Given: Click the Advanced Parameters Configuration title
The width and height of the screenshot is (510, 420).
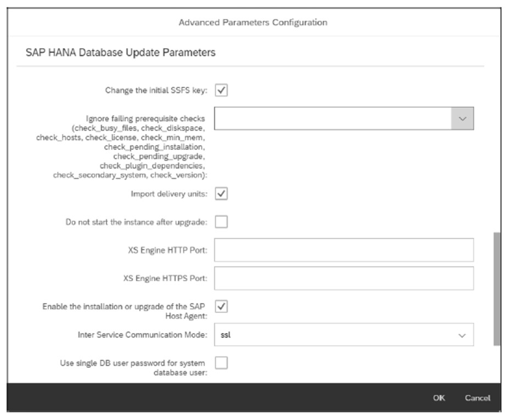Looking at the screenshot, I should (x=253, y=23).
